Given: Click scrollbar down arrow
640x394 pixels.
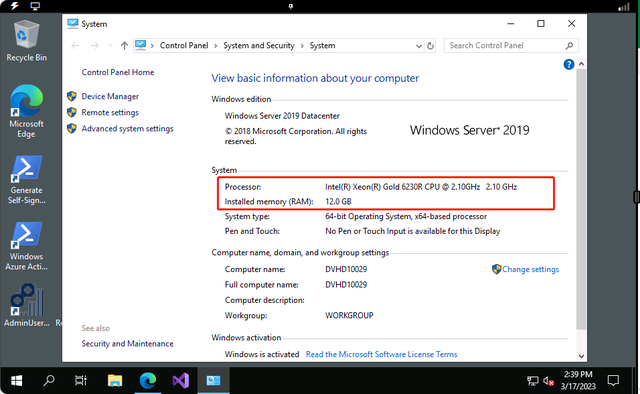Looking at the screenshot, I should click(581, 356).
